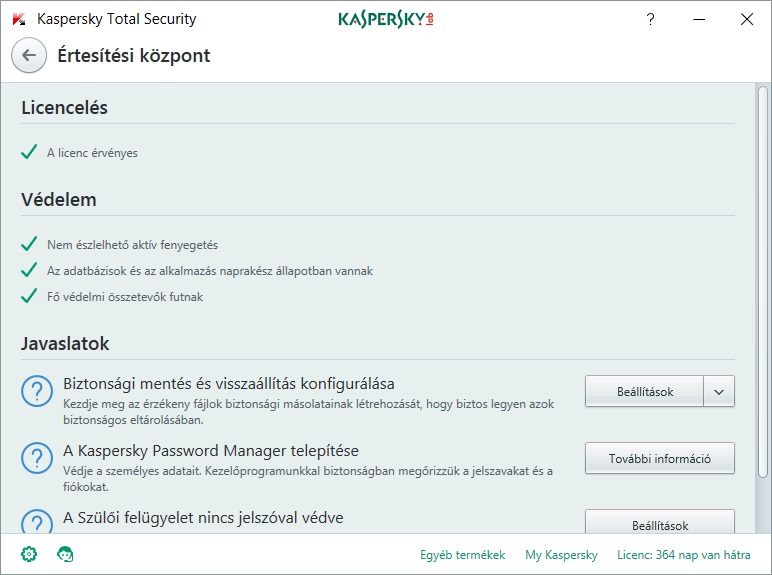Click the Védelem section heading
This screenshot has width=772, height=575.
coord(59,200)
